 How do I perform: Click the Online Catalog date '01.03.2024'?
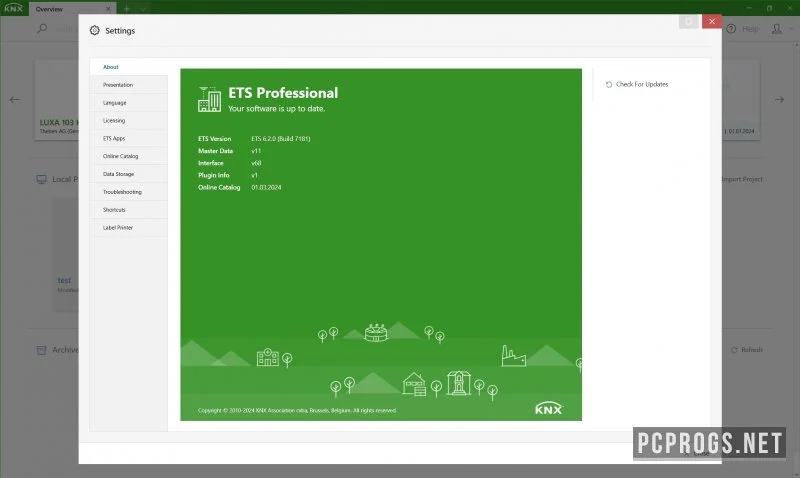click(x=266, y=188)
